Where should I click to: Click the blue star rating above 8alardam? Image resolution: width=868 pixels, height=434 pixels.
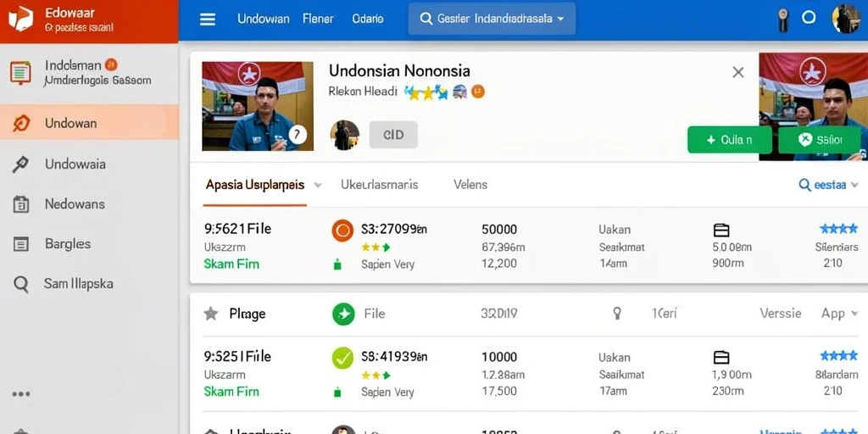pyautogui.click(x=838, y=356)
